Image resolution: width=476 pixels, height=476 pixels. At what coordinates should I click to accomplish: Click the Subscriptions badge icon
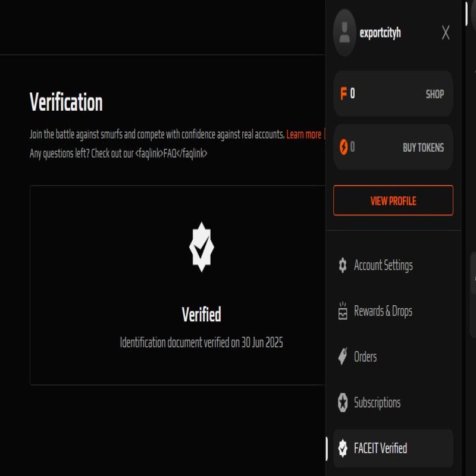(x=342, y=403)
